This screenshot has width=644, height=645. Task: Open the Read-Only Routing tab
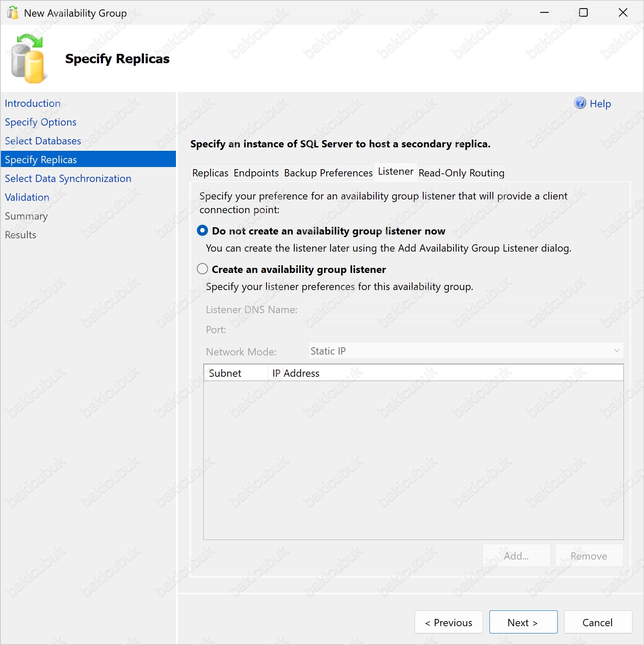coord(461,173)
